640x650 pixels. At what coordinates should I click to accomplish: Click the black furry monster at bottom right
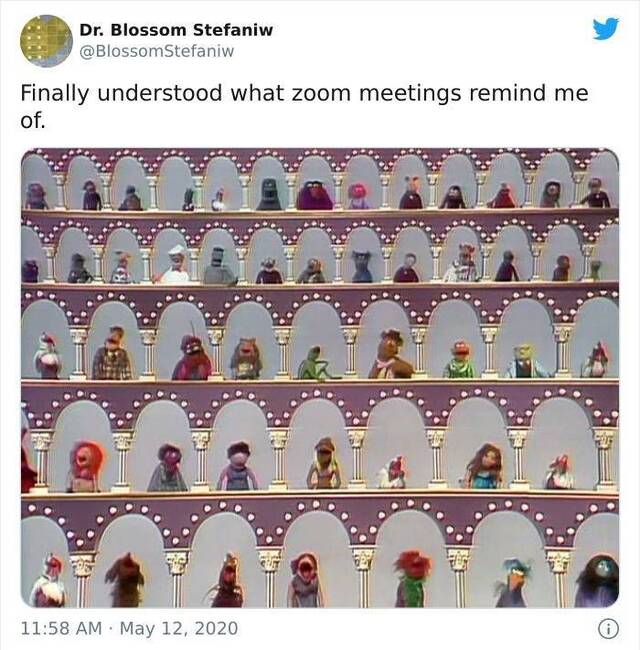[x=598, y=582]
